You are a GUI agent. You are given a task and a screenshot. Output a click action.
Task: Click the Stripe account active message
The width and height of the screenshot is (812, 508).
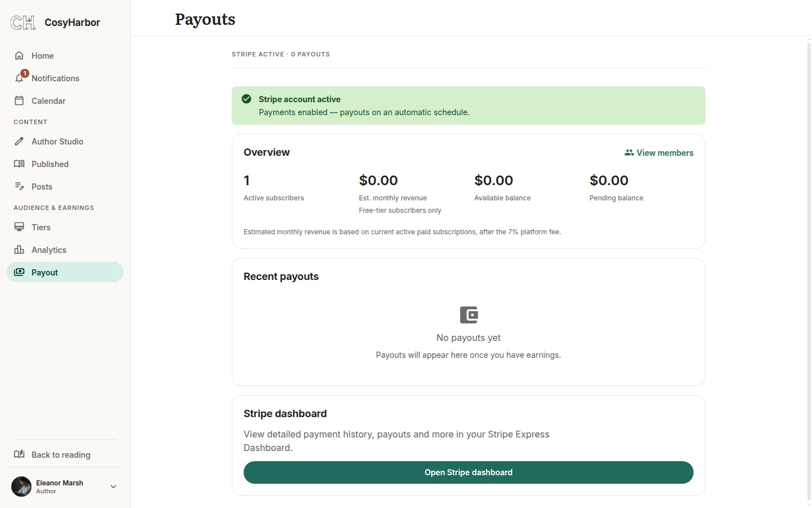click(x=299, y=99)
